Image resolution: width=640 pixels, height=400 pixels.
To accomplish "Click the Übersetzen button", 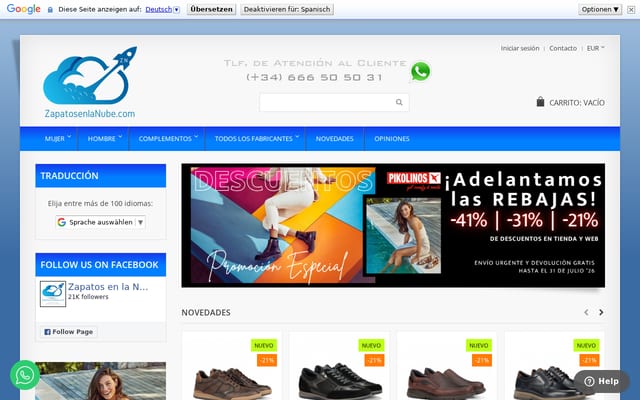I will (x=211, y=9).
